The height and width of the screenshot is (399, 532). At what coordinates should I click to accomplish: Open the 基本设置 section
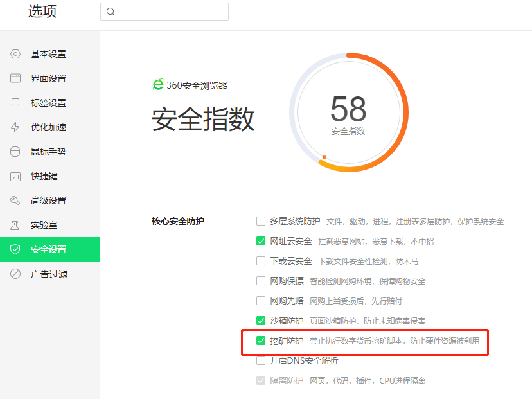coord(50,54)
